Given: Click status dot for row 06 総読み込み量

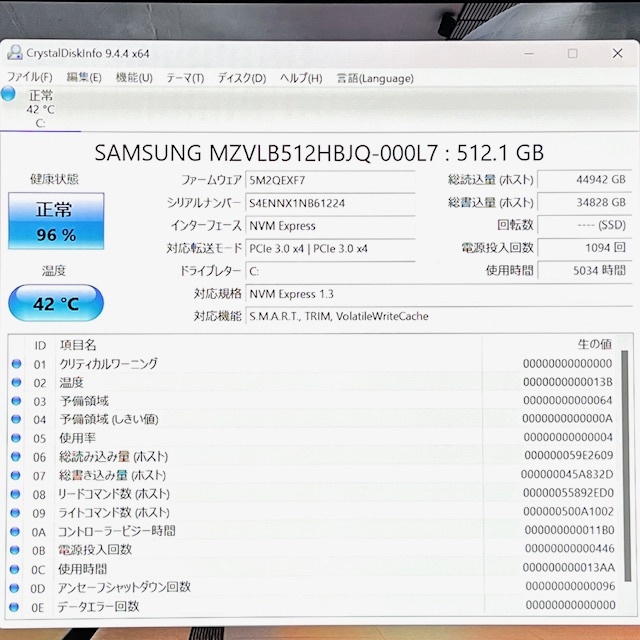Looking at the screenshot, I should click(16, 457).
